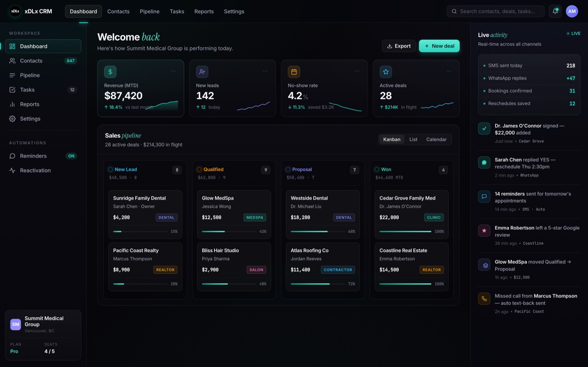Open the AM user avatar
This screenshot has width=588, height=367.
pyautogui.click(x=572, y=11)
